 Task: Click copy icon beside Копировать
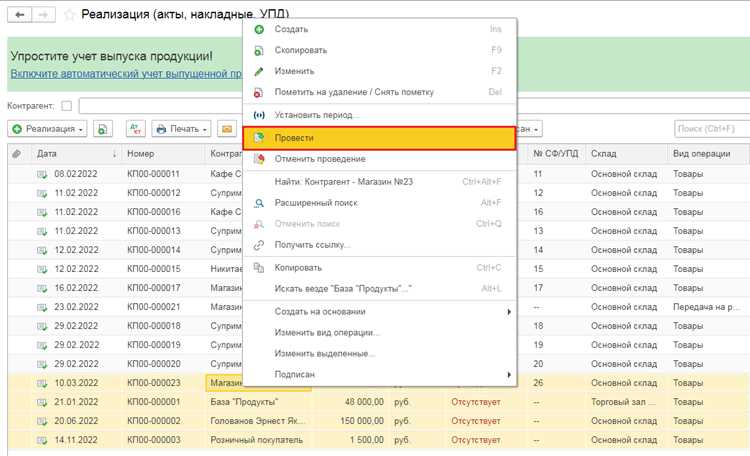click(x=259, y=267)
